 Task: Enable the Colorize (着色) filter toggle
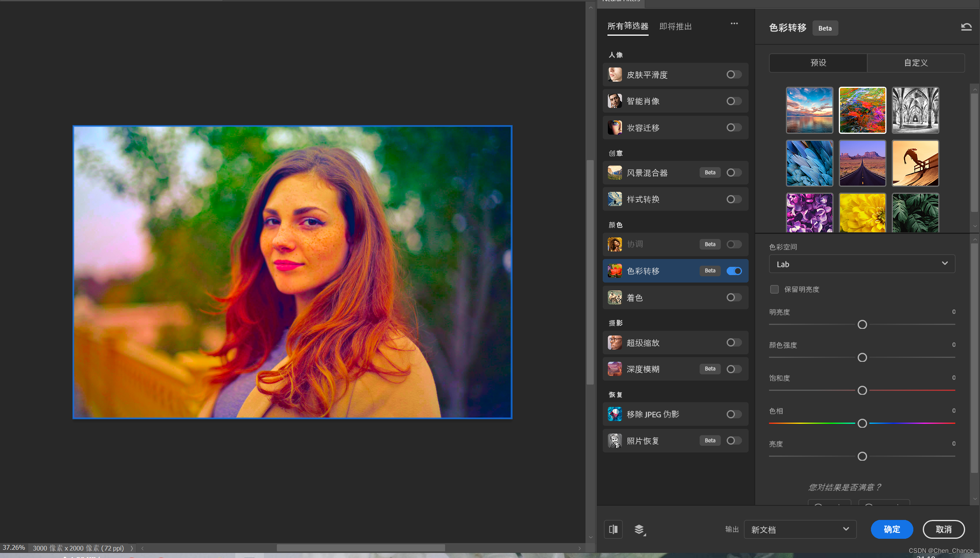[x=734, y=297]
